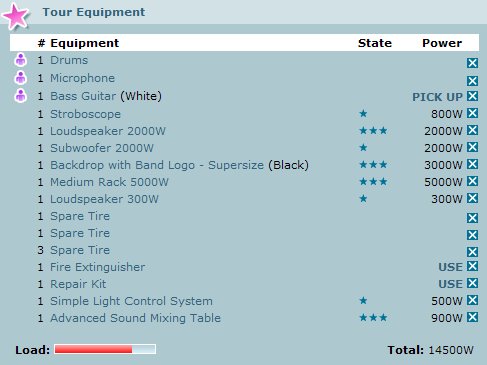Click PICK UP for the Bass Guitar
The width and height of the screenshot is (487, 365).
point(437,97)
